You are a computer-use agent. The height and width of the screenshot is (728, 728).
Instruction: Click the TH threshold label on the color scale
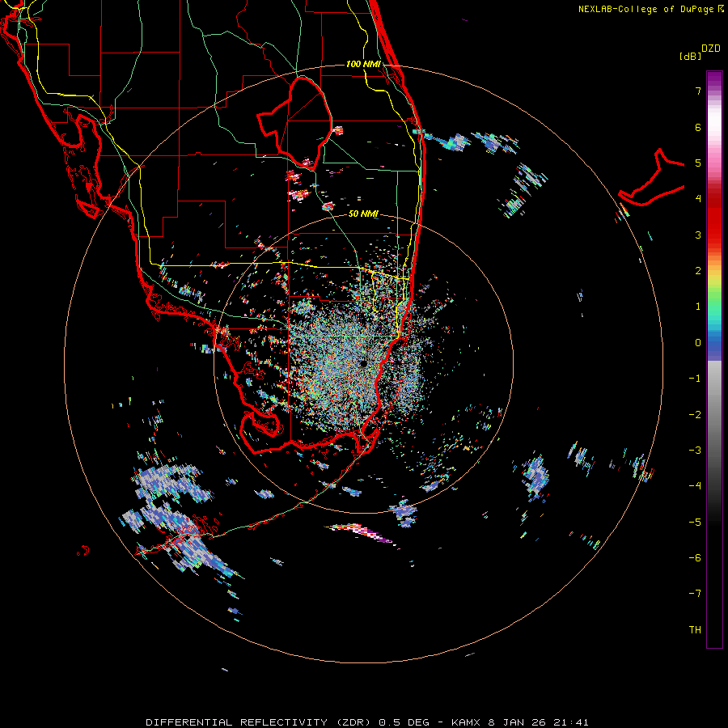tap(695, 630)
